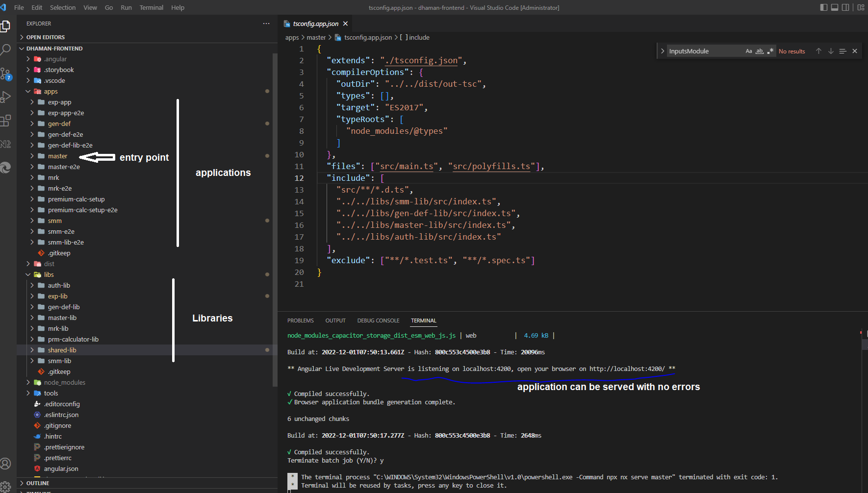The width and height of the screenshot is (868, 493).
Task: Open Explorer more actions ellipsis
Action: click(266, 24)
